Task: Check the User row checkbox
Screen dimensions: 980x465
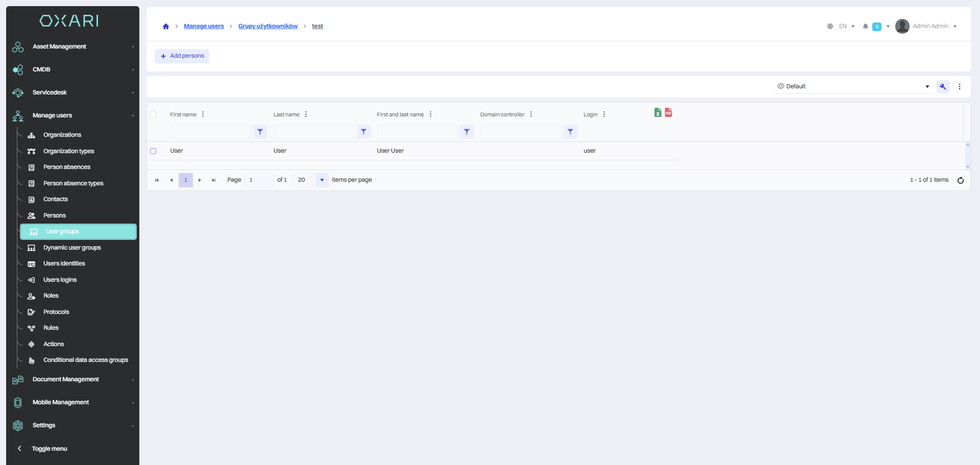Action: pyautogui.click(x=153, y=151)
